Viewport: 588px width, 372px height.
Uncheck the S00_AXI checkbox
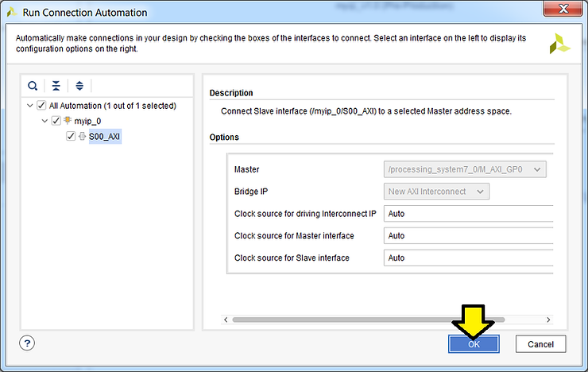(x=71, y=136)
